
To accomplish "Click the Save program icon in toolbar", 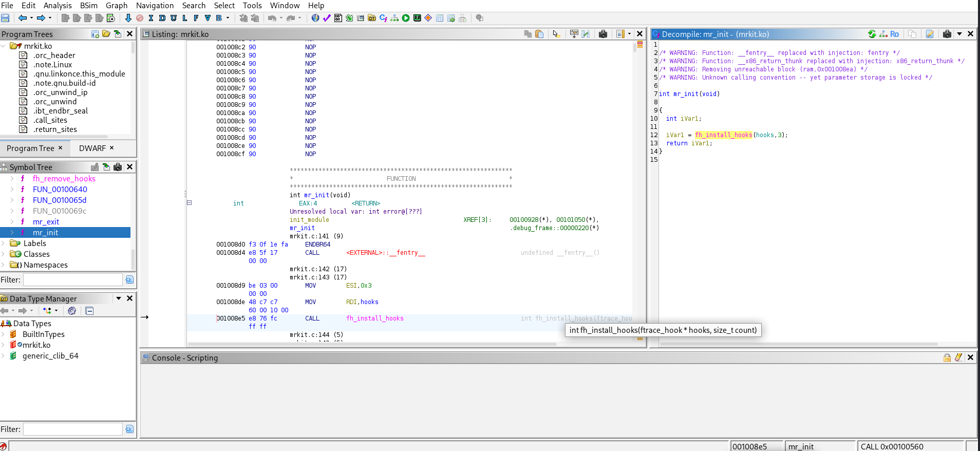I will pos(5,18).
